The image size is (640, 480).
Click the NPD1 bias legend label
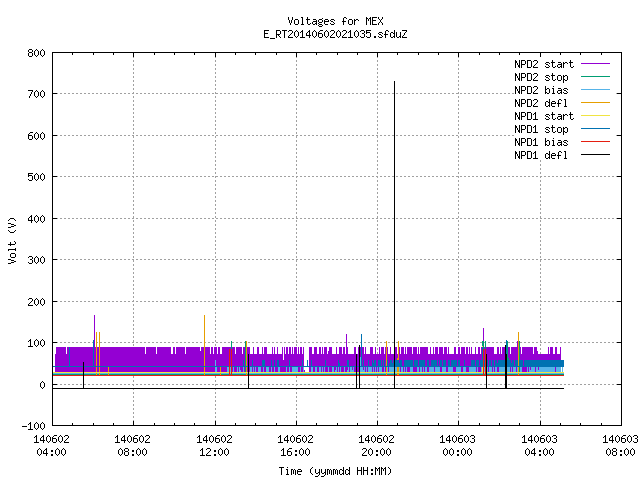[x=541, y=142]
